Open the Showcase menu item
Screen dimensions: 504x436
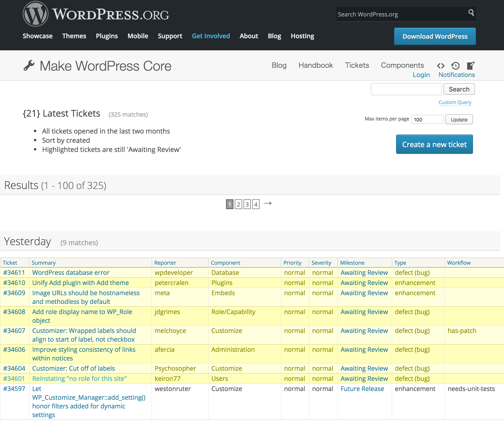point(38,36)
